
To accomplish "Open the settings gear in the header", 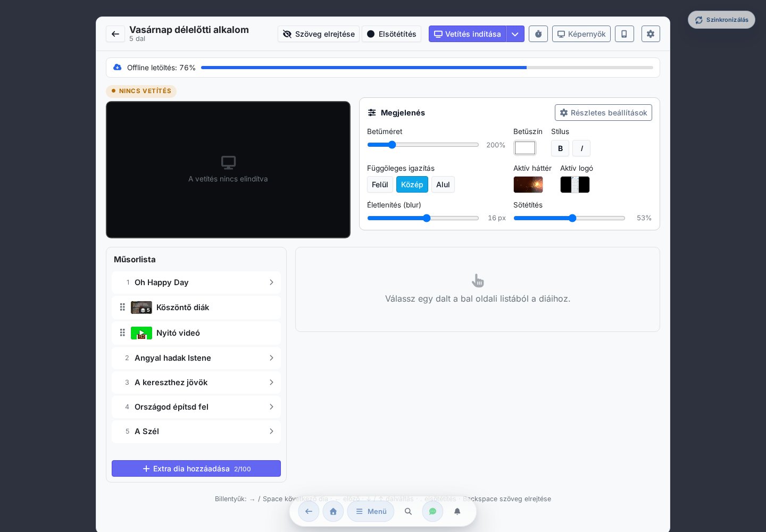I will pos(651,34).
